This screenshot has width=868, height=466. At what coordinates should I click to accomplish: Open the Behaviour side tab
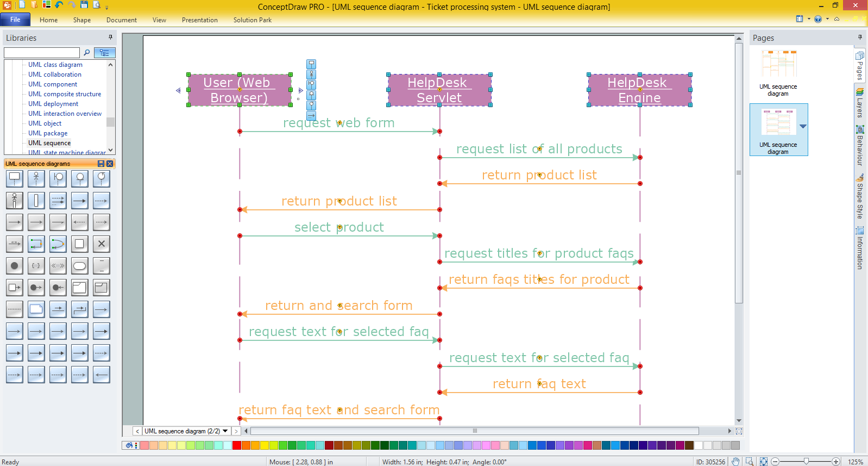pyautogui.click(x=860, y=145)
